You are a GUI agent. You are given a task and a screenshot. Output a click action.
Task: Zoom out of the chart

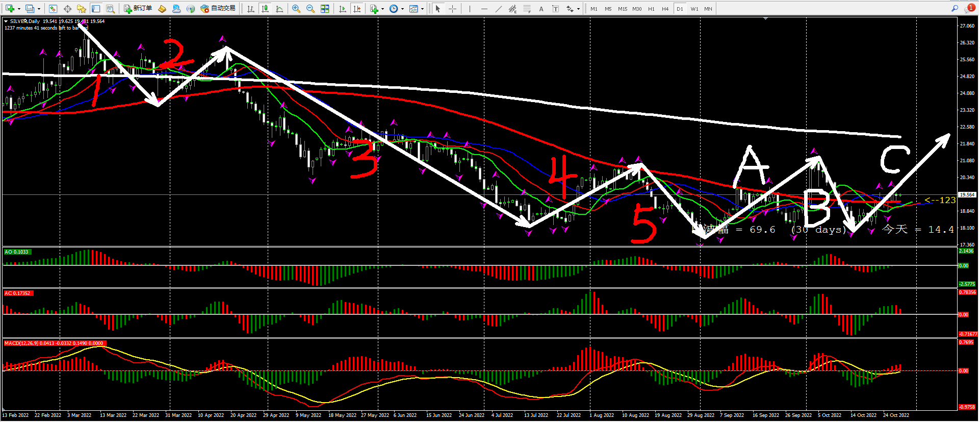pyautogui.click(x=310, y=9)
